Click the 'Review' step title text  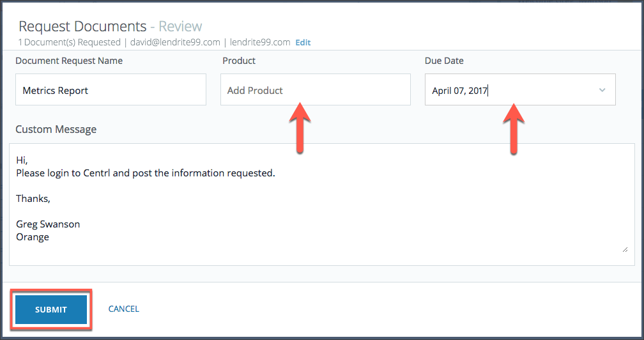click(180, 26)
